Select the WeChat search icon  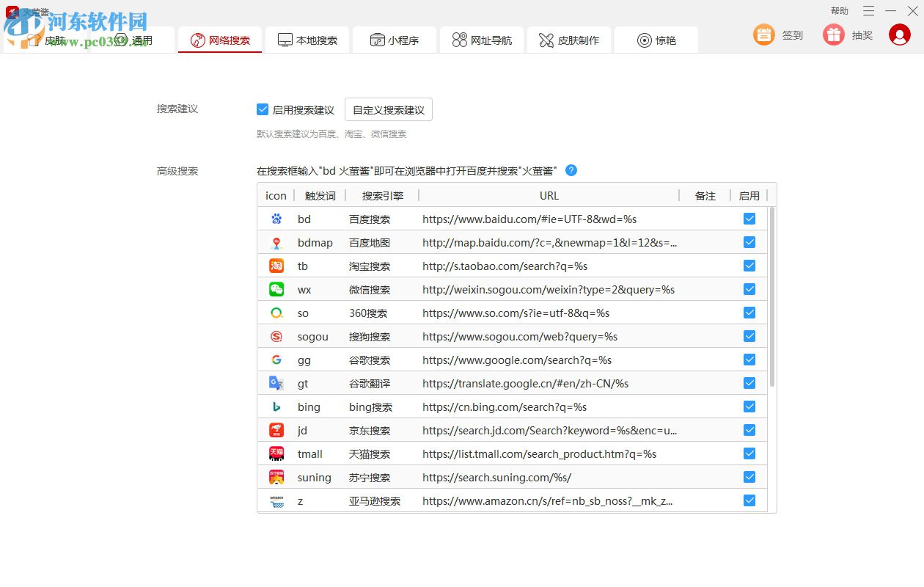[275, 289]
